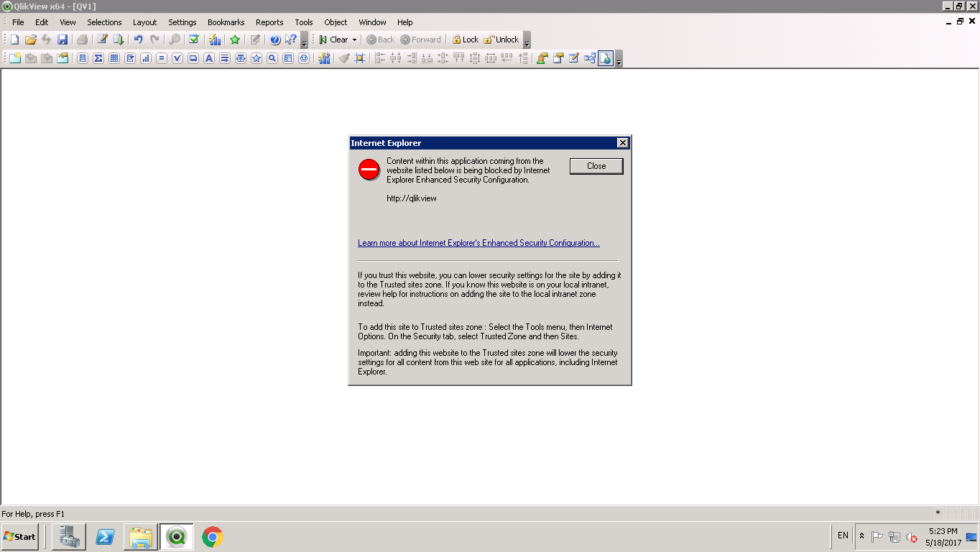Image resolution: width=980 pixels, height=552 pixels.
Task: Lock the current selections
Action: [465, 40]
